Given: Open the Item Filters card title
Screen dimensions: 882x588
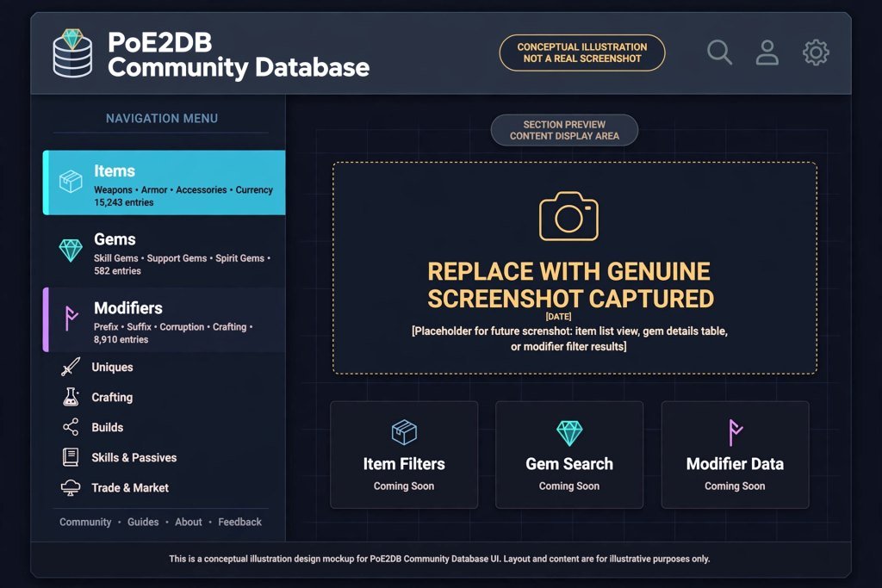Looking at the screenshot, I should (x=404, y=464).
